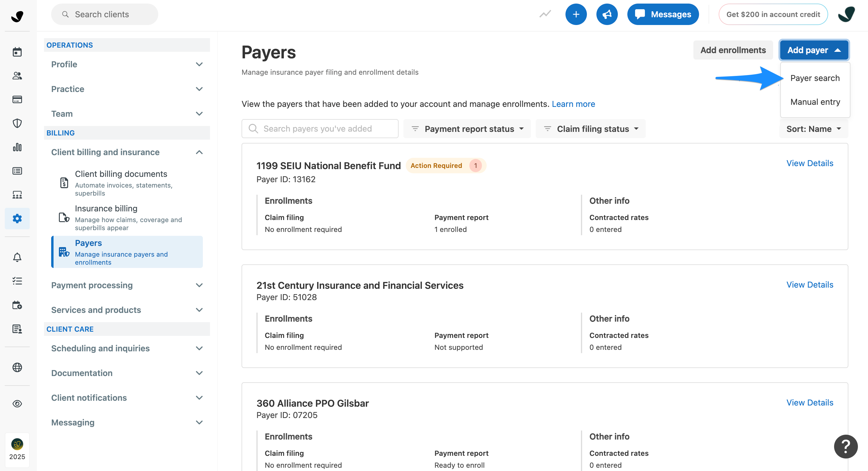Open Insurance billing settings
This screenshot has width=868, height=471.
coord(127,218)
